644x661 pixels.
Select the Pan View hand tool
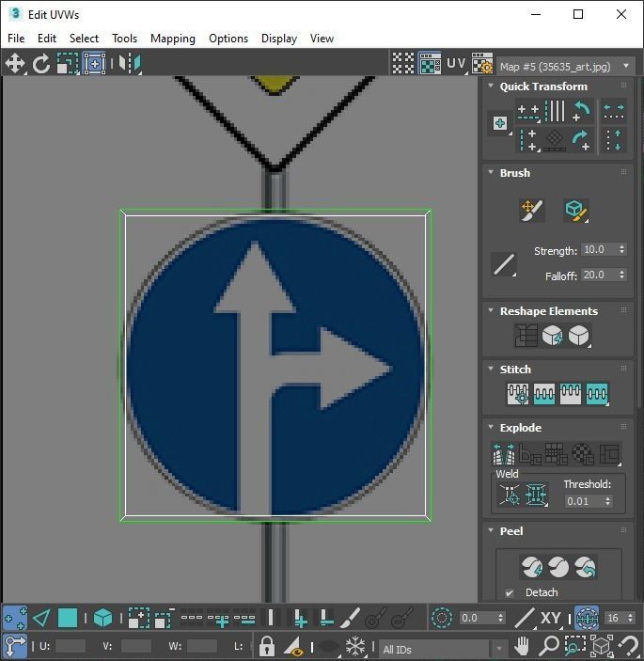(522, 646)
